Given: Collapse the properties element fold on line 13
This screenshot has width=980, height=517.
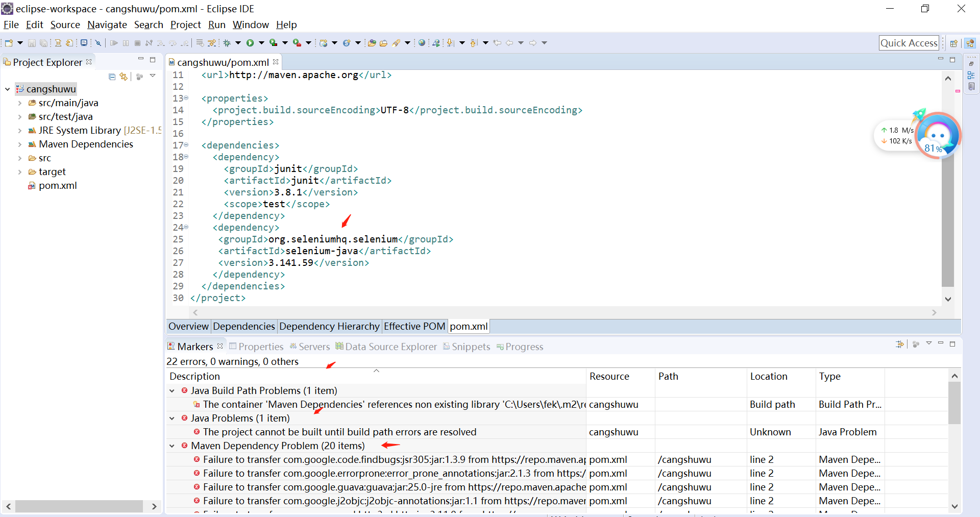Looking at the screenshot, I should coord(186,98).
